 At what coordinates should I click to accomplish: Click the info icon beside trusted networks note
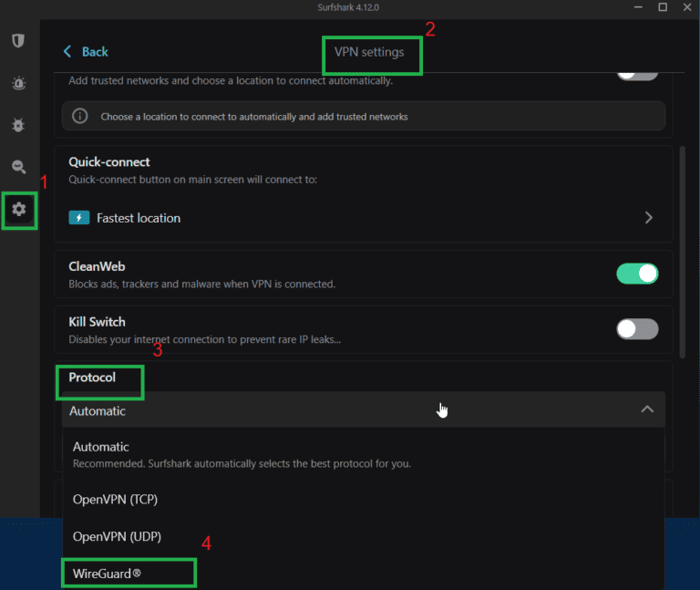(x=80, y=117)
